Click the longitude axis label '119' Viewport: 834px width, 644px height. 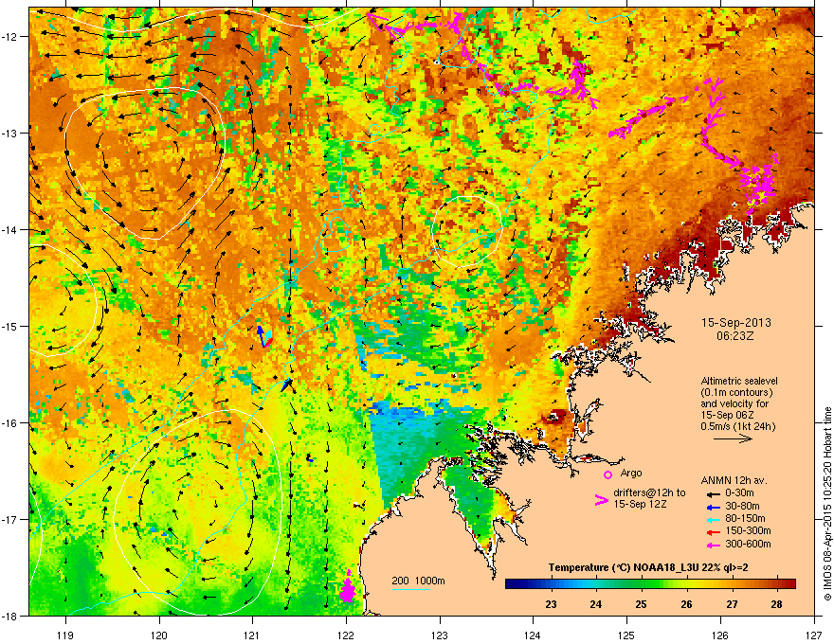(65, 635)
